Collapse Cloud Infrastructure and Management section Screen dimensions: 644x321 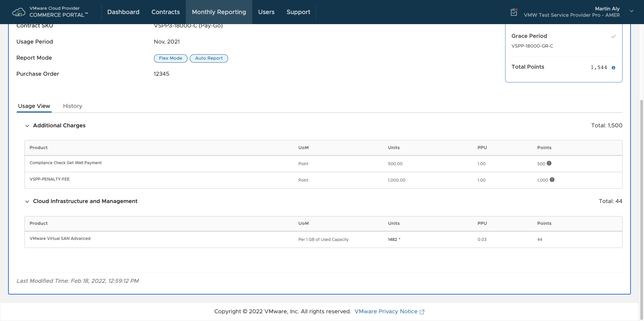pyautogui.click(x=27, y=201)
